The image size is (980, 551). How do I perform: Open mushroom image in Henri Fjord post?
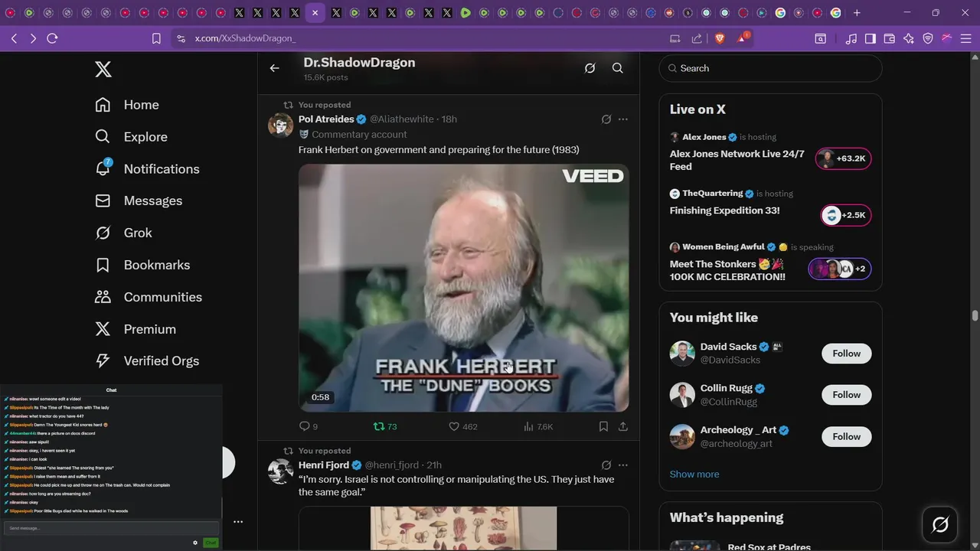464,528
